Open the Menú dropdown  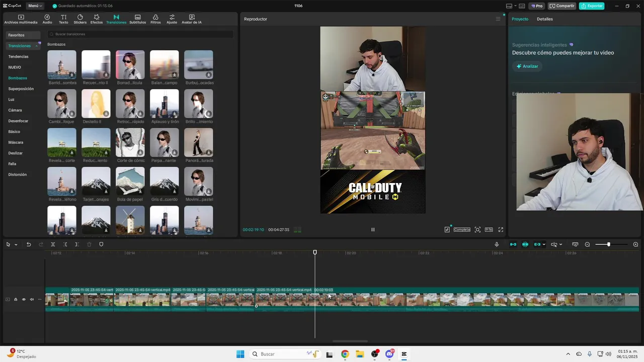click(35, 6)
